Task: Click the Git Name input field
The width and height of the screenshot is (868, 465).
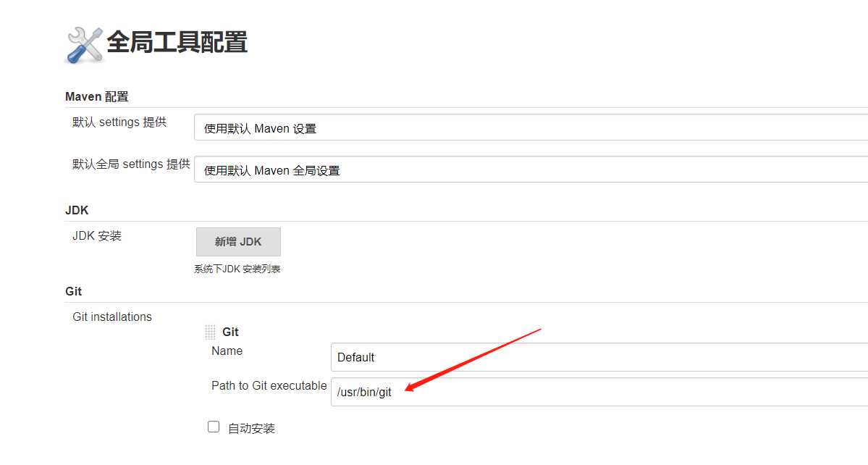Action: coord(599,357)
